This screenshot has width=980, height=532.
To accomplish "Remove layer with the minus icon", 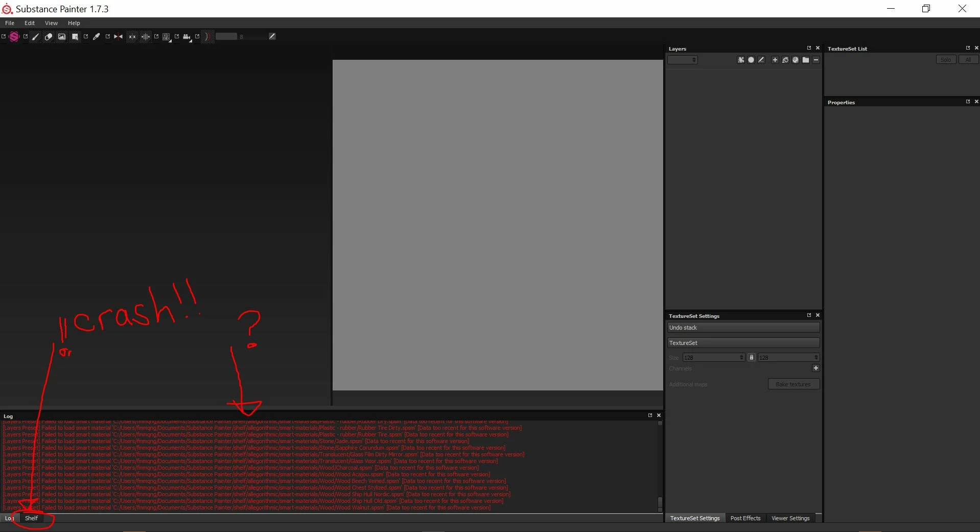I will [816, 60].
